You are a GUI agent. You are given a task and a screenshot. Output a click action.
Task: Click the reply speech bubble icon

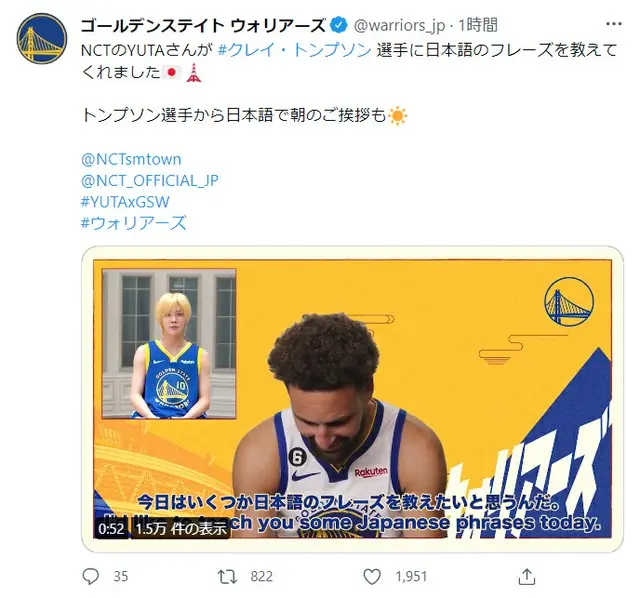click(x=91, y=576)
